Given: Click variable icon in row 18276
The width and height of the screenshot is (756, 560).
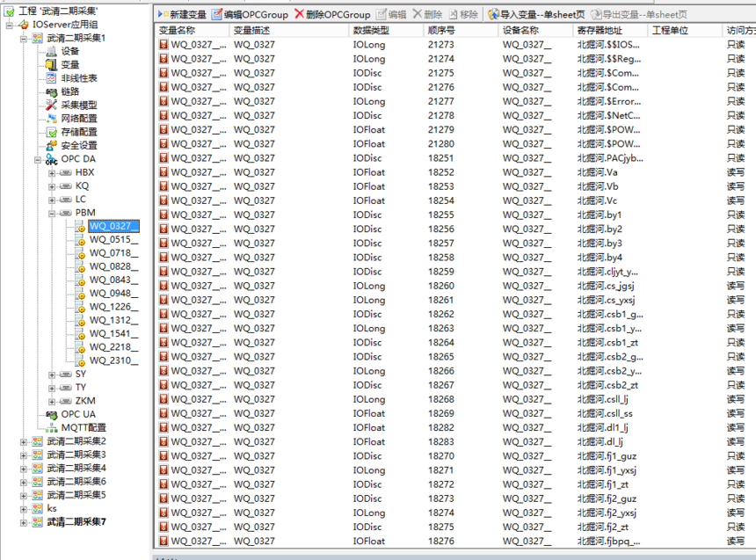Looking at the screenshot, I should 164,542.
